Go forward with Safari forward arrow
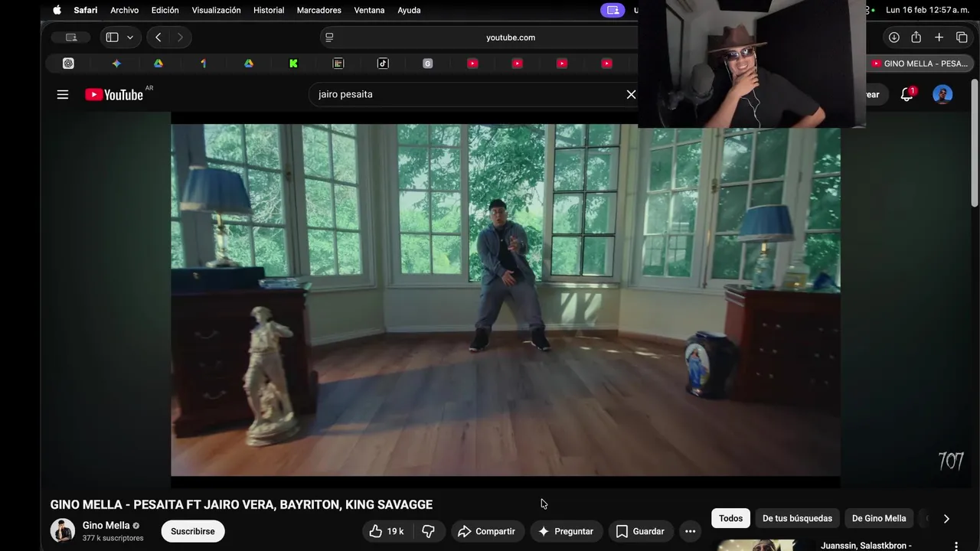This screenshot has width=980, height=551. (x=180, y=37)
